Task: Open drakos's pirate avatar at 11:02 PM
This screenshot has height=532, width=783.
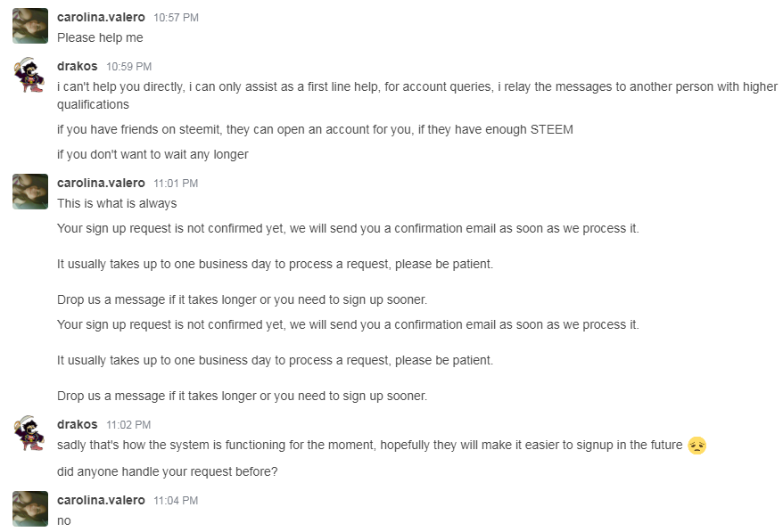Action: point(30,433)
